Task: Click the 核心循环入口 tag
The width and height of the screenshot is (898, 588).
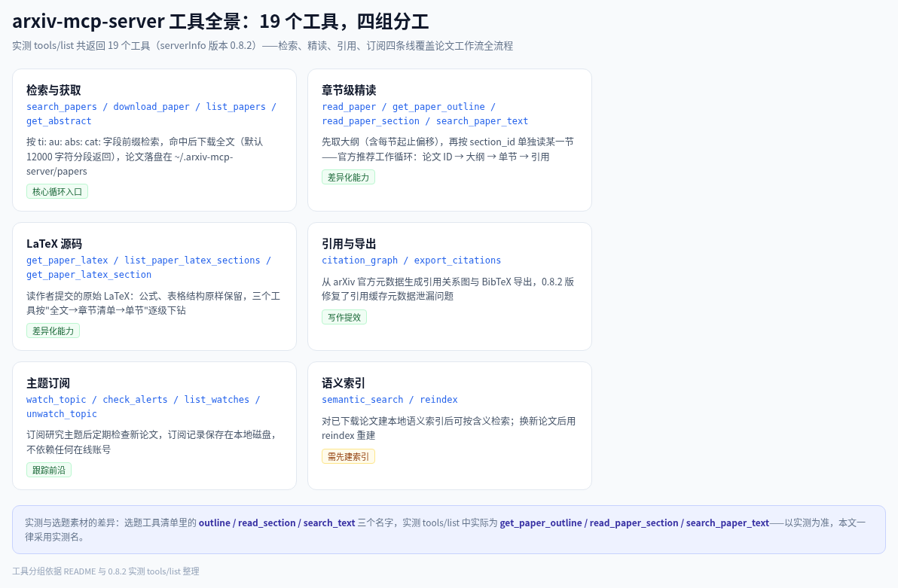Action: click(x=57, y=192)
